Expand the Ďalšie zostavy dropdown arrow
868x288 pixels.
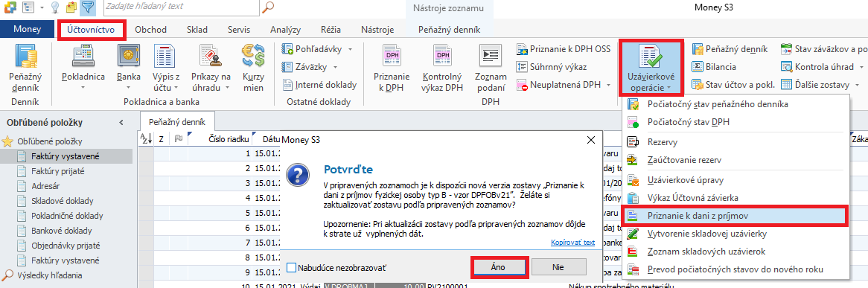pyautogui.click(x=857, y=85)
